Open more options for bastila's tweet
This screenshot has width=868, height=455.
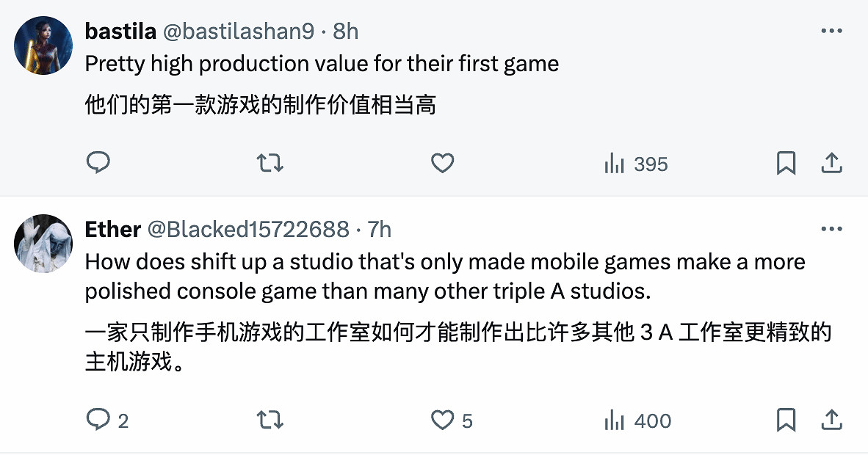pos(832,29)
